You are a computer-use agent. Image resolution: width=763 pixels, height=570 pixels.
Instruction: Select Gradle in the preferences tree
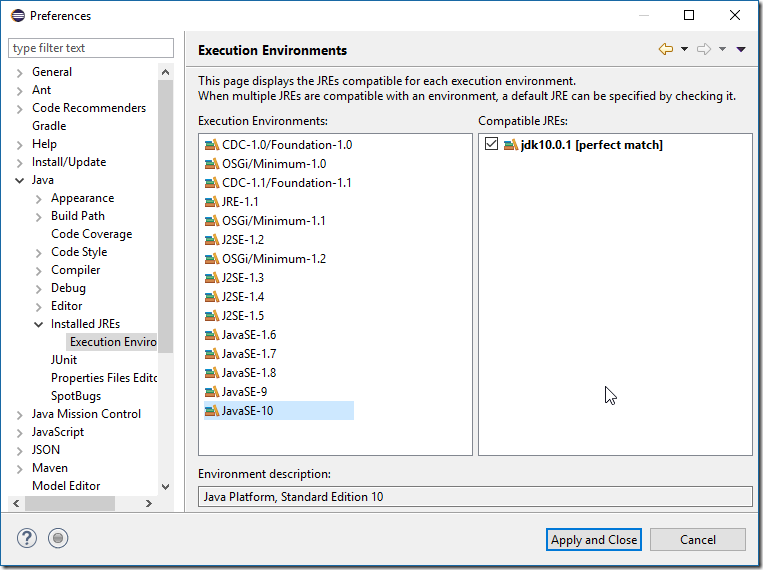click(49, 126)
